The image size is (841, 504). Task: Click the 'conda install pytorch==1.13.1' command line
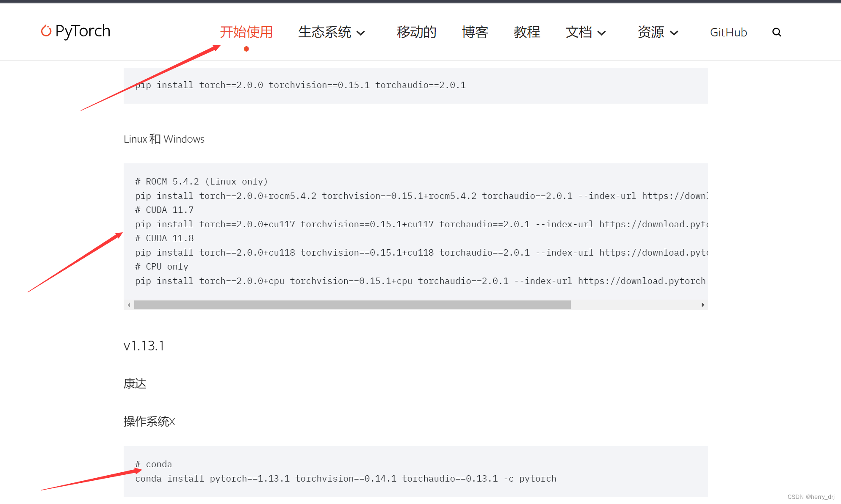tap(346, 479)
